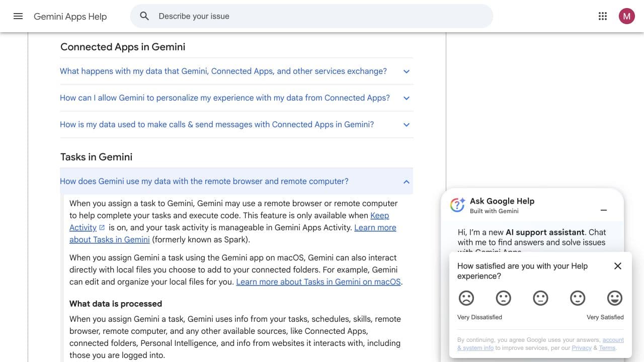Open the 'account & system info' link
This screenshot has width=644, height=362.
(x=540, y=344)
